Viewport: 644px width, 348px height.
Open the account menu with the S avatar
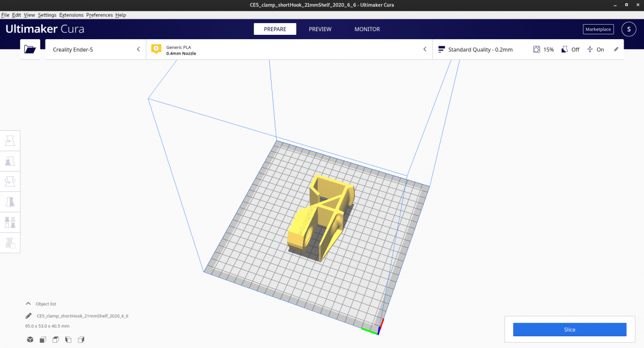(628, 29)
